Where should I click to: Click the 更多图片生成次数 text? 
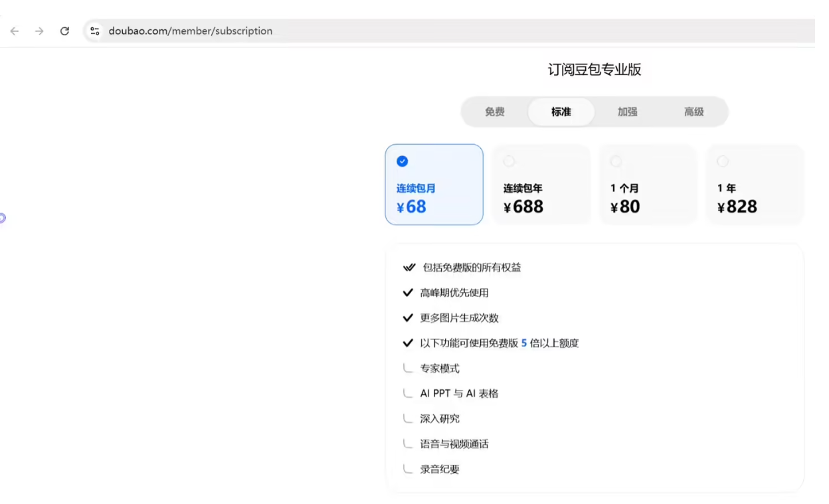(460, 318)
